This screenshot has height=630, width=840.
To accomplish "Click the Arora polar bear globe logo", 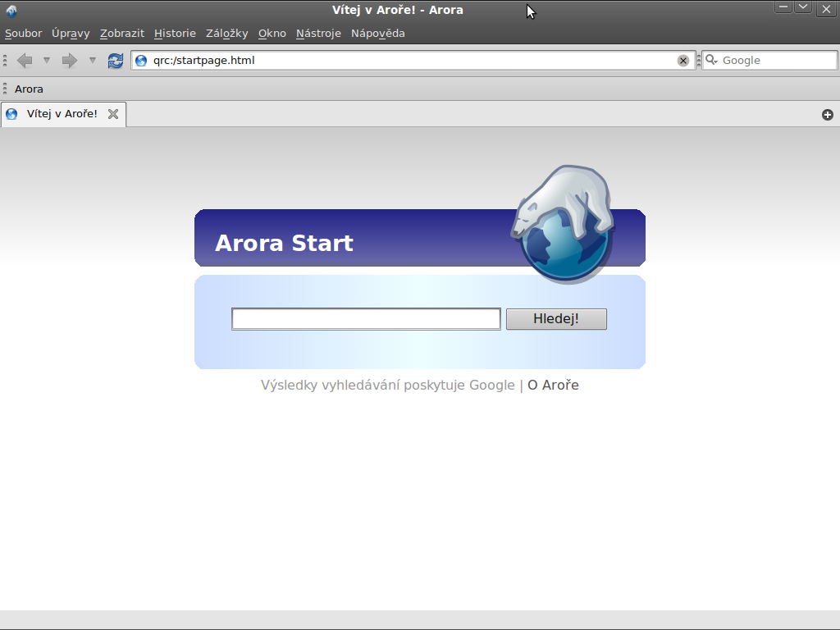I will tap(564, 224).
